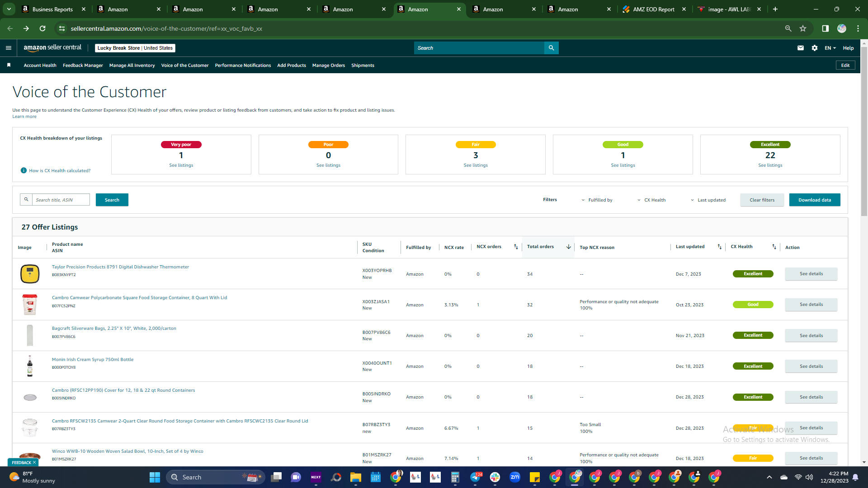Screen dimensions: 868x488
Task: Open Bagcraft Silverware Bags product link
Action: point(114,328)
